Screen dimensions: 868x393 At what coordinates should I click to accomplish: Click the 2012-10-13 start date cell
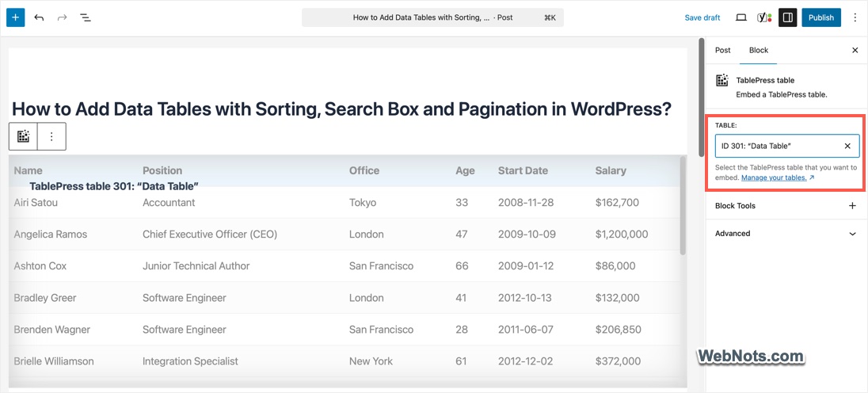point(525,298)
